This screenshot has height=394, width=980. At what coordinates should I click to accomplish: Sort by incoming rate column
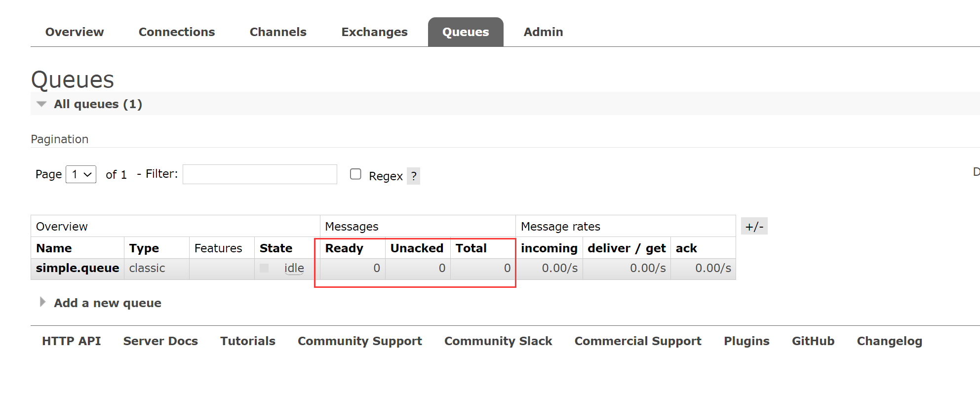click(x=549, y=248)
